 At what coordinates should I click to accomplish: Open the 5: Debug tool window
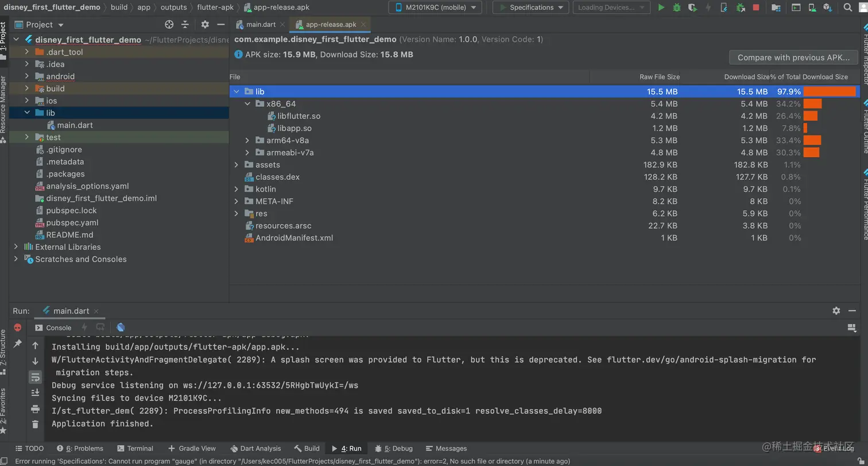[x=394, y=448]
